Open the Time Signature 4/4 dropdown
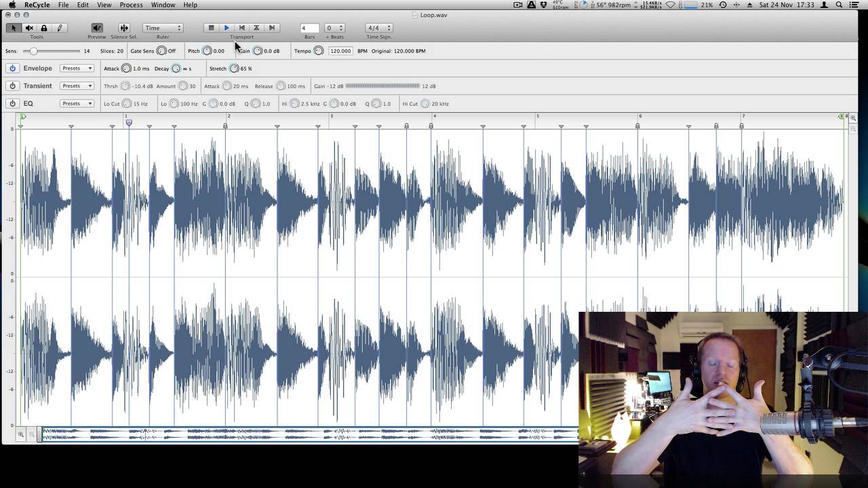This screenshot has height=488, width=868. coord(378,28)
